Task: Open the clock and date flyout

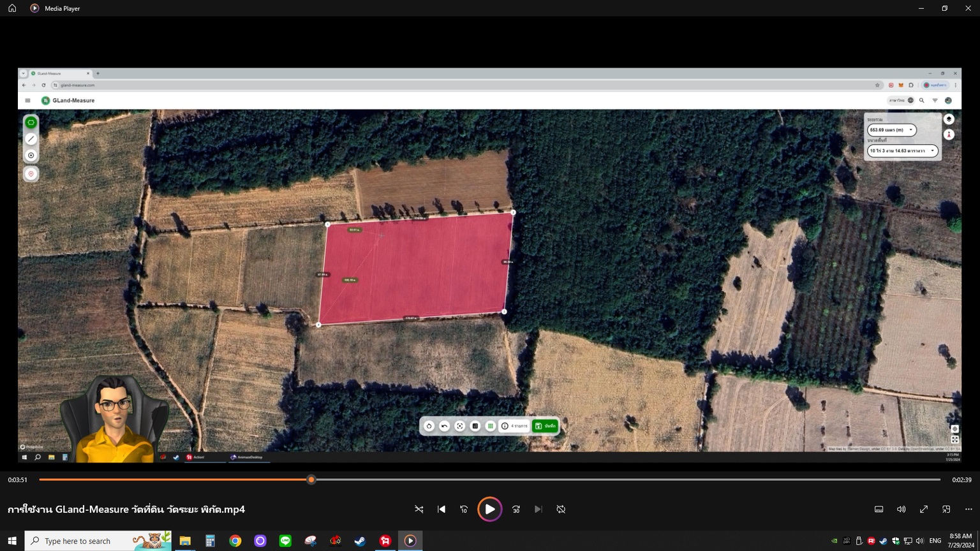Action: pyautogui.click(x=960, y=541)
